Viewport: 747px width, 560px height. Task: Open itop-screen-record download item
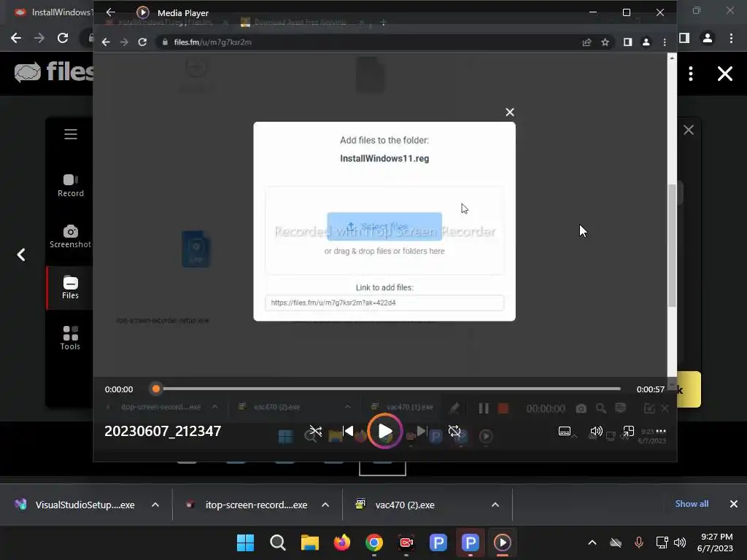pos(246,505)
